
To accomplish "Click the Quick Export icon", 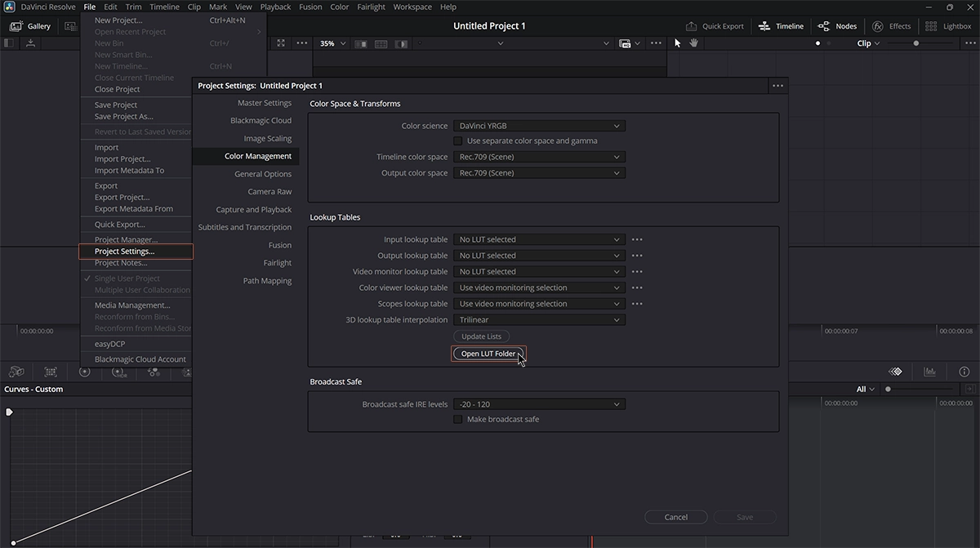I will coord(692,26).
